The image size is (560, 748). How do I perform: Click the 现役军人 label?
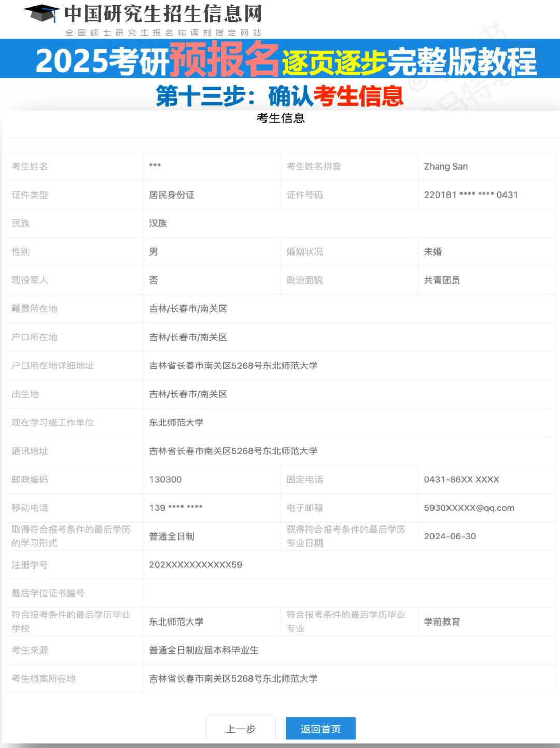[30, 281]
